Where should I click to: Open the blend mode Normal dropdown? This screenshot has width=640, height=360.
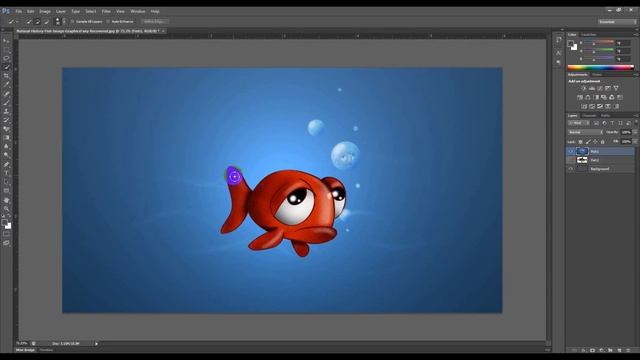pyautogui.click(x=585, y=132)
